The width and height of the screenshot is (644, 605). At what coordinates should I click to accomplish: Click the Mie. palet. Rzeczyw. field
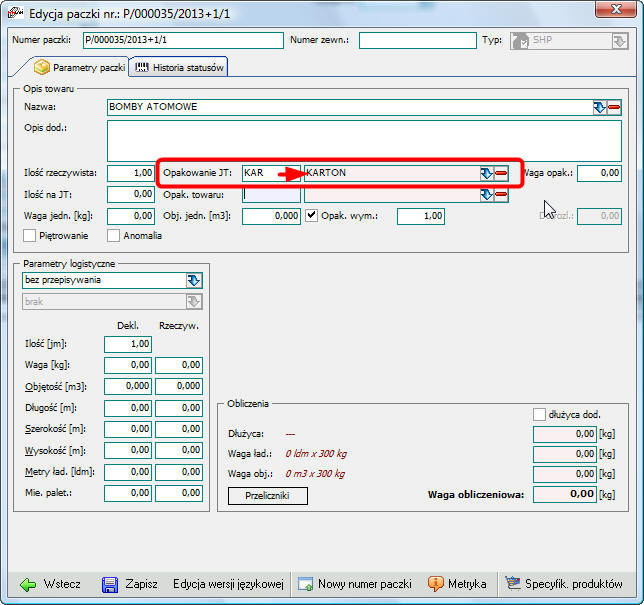pyautogui.click(x=179, y=493)
